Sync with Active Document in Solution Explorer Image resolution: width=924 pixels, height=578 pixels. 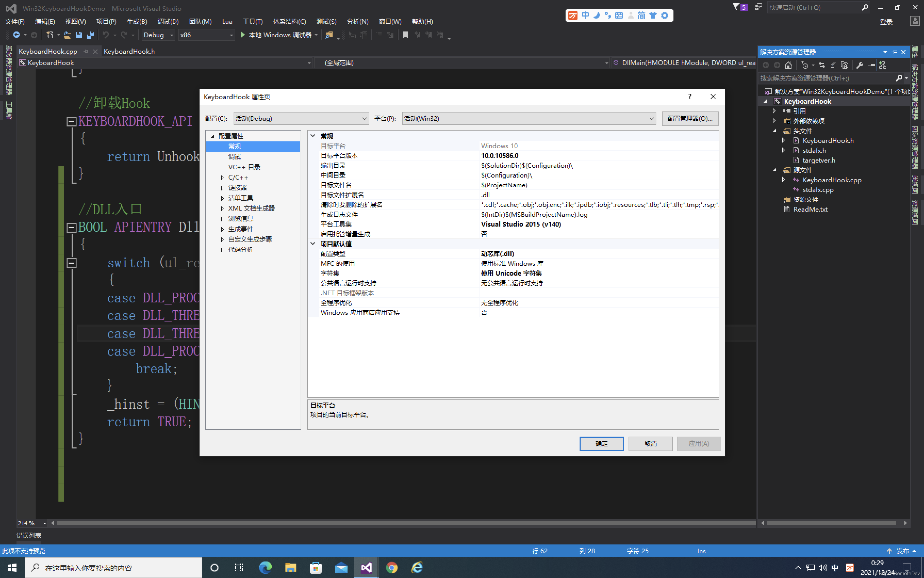(822, 65)
